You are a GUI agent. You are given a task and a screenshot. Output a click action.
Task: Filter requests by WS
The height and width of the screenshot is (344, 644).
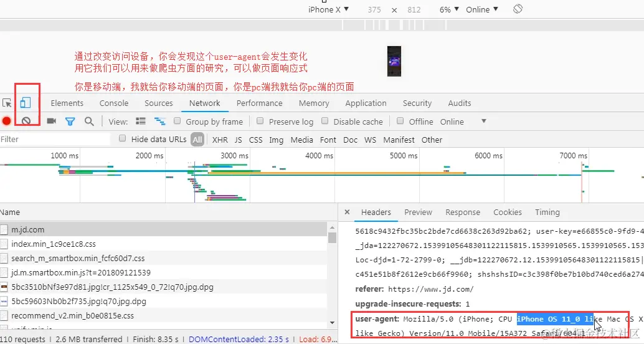(370, 140)
